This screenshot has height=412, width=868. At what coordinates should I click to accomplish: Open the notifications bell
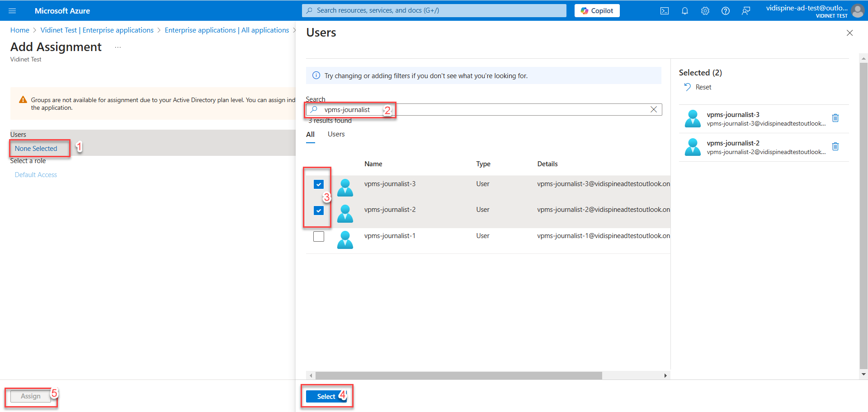(x=684, y=11)
